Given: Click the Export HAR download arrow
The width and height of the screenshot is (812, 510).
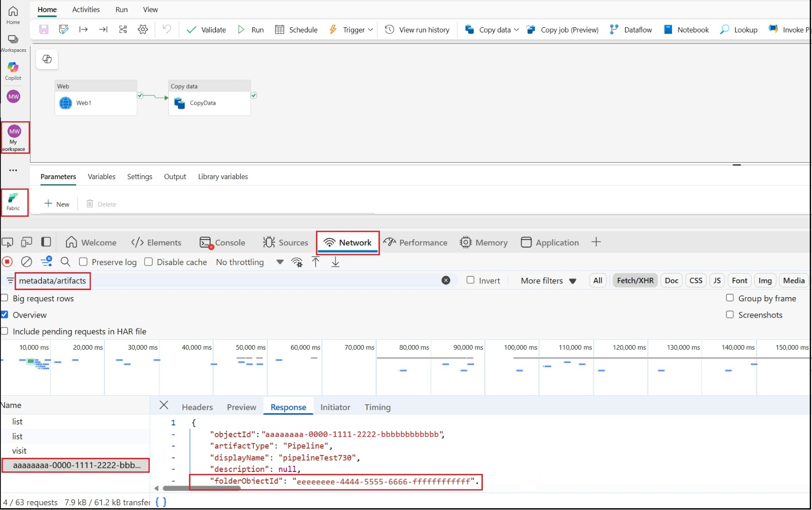Looking at the screenshot, I should click(335, 262).
